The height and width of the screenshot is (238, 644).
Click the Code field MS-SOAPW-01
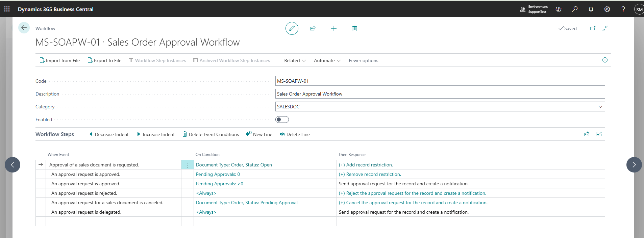[440, 81]
